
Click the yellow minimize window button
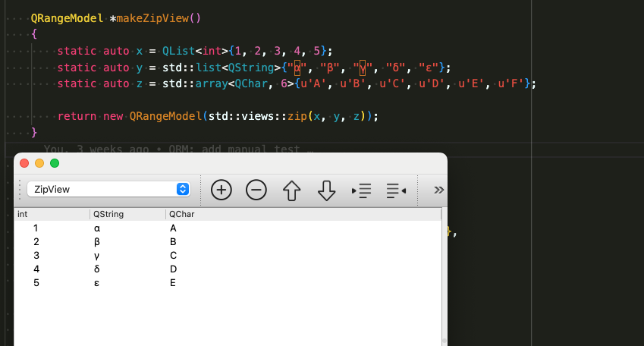tap(39, 163)
